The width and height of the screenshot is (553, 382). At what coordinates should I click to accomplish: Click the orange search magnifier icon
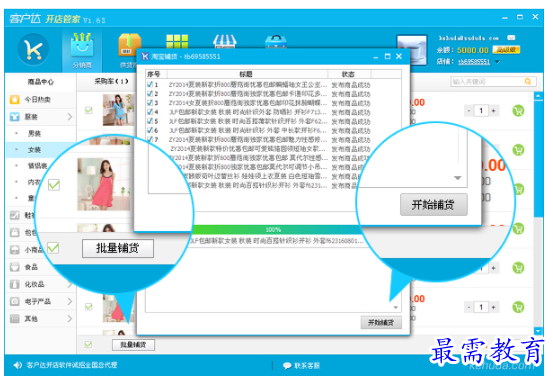528,81
